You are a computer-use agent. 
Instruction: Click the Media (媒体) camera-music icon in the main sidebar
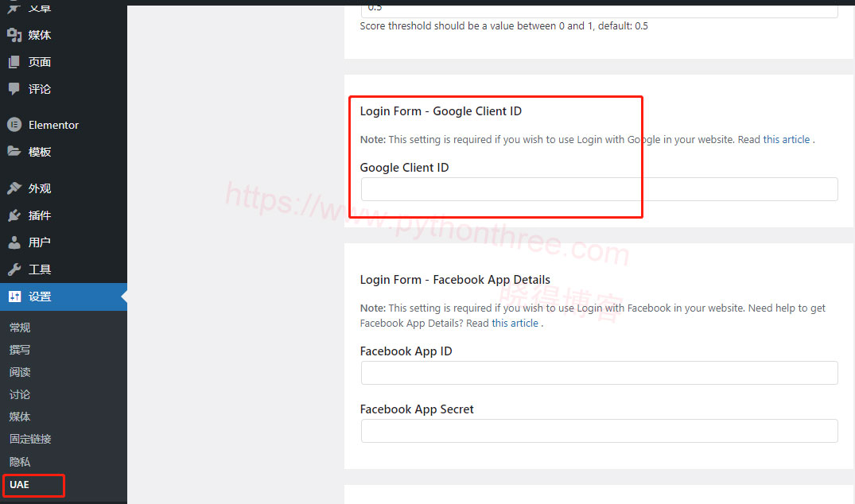[14, 35]
